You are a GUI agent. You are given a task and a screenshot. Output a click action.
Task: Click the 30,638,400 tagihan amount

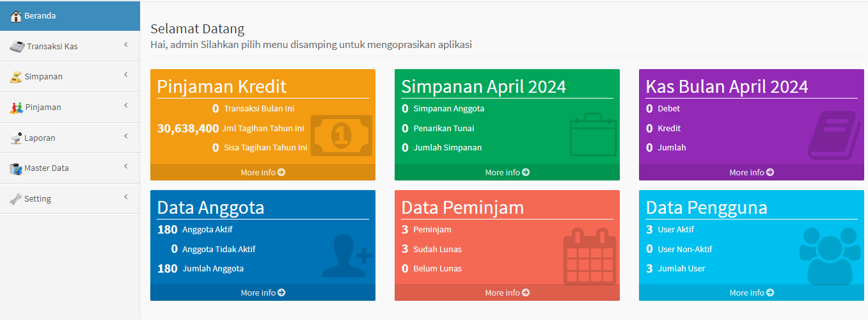coord(188,128)
